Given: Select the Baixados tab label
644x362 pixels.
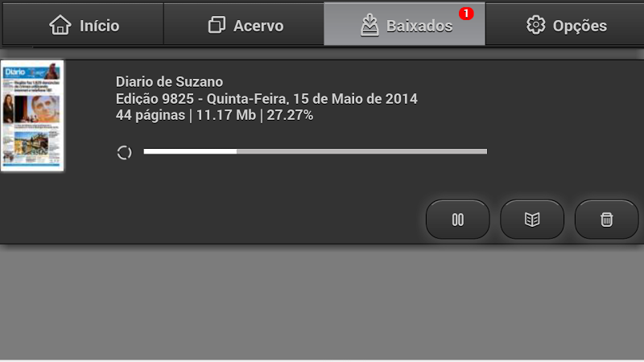Looking at the screenshot, I should (x=419, y=26).
